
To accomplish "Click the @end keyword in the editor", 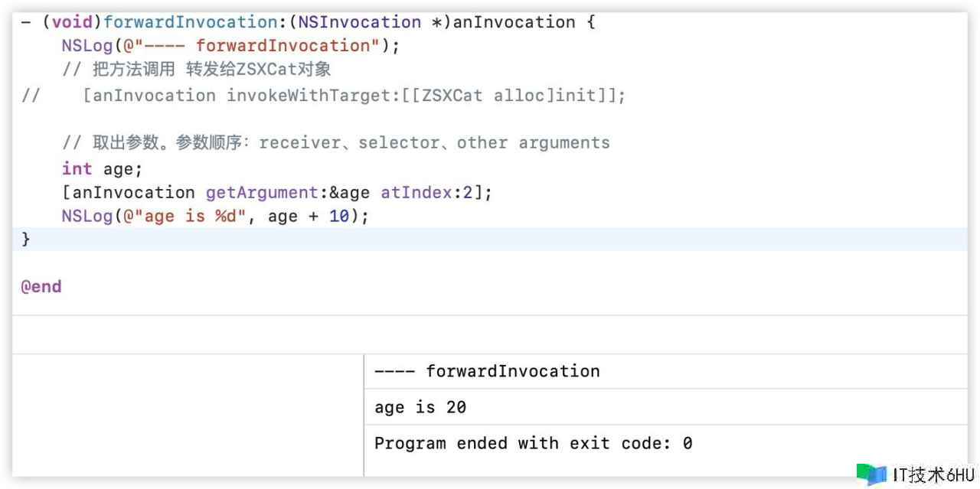I will point(41,287).
